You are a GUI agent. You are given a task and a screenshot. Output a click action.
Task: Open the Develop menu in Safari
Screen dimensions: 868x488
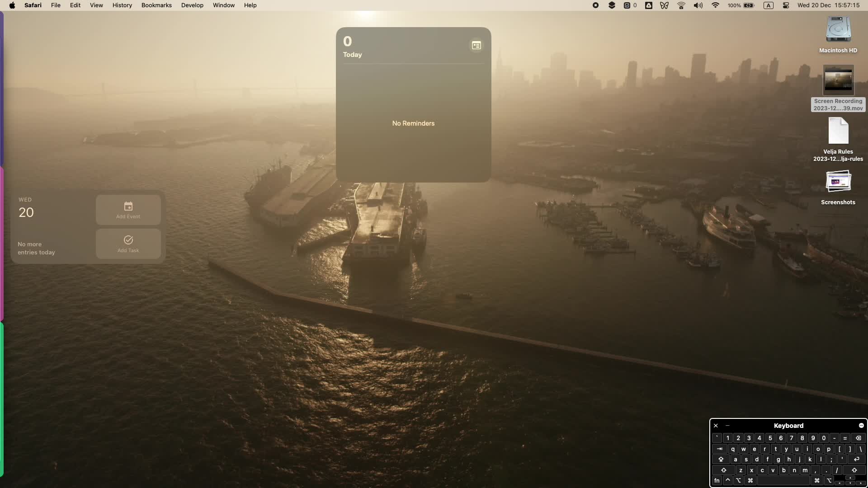[x=192, y=5]
